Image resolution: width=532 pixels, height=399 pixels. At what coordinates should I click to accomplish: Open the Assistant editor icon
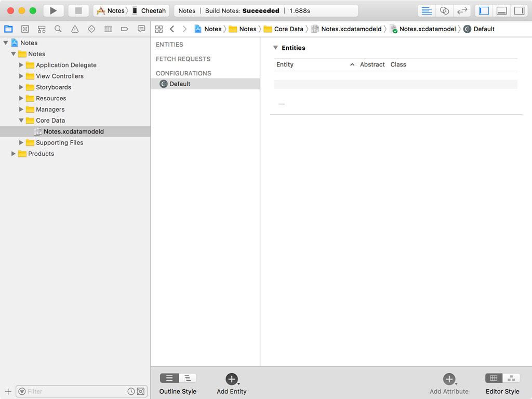click(x=444, y=10)
